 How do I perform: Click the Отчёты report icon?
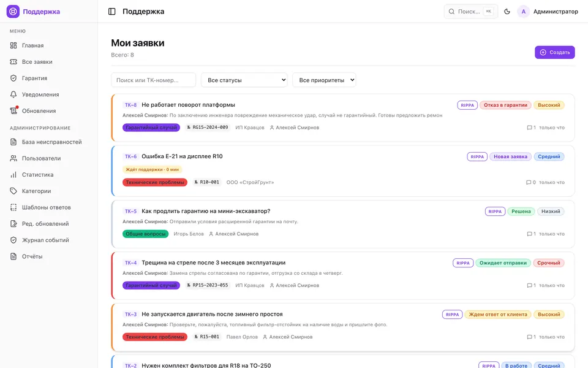click(13, 256)
